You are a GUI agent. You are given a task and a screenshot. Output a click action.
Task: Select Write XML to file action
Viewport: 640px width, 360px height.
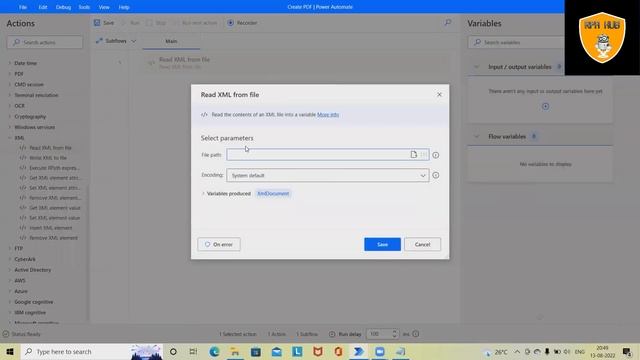point(48,158)
